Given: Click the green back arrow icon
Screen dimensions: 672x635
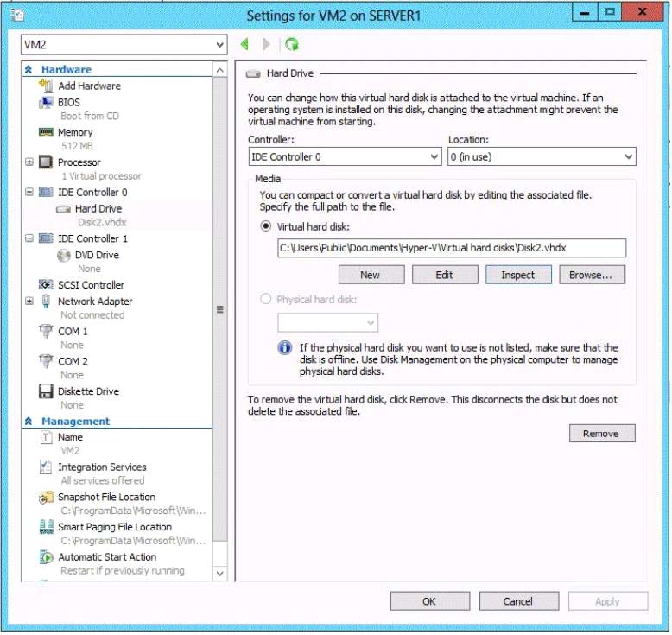Looking at the screenshot, I should [244, 44].
